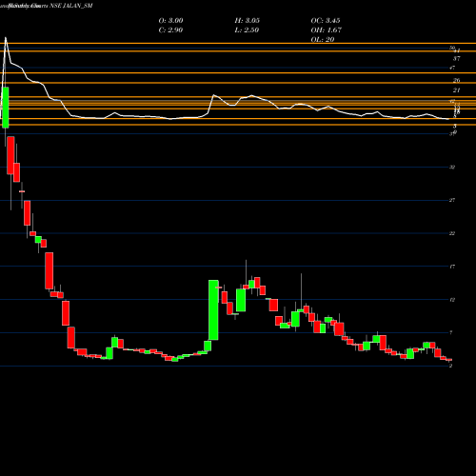Click the tall green candle spiking at month 40
The image size is (476, 476).
213,310
